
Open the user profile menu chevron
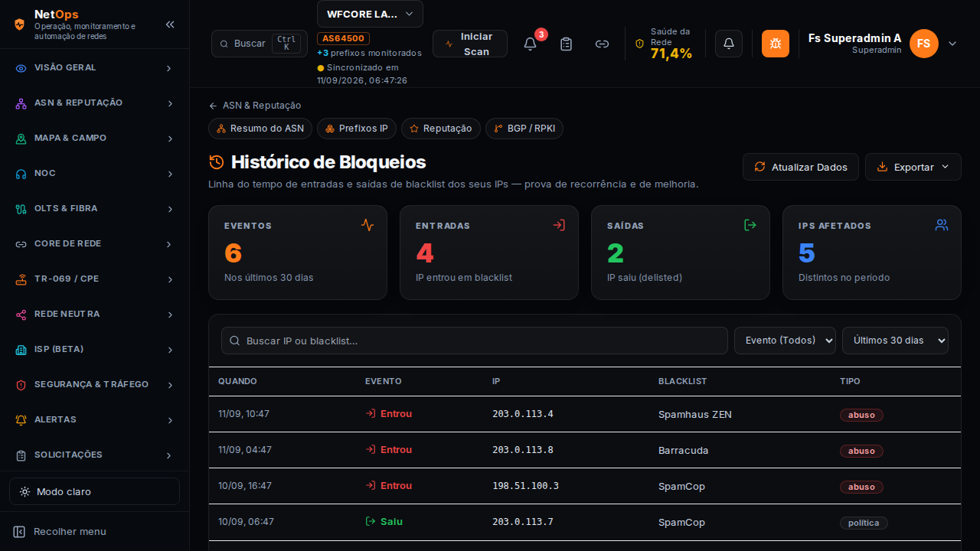click(952, 44)
